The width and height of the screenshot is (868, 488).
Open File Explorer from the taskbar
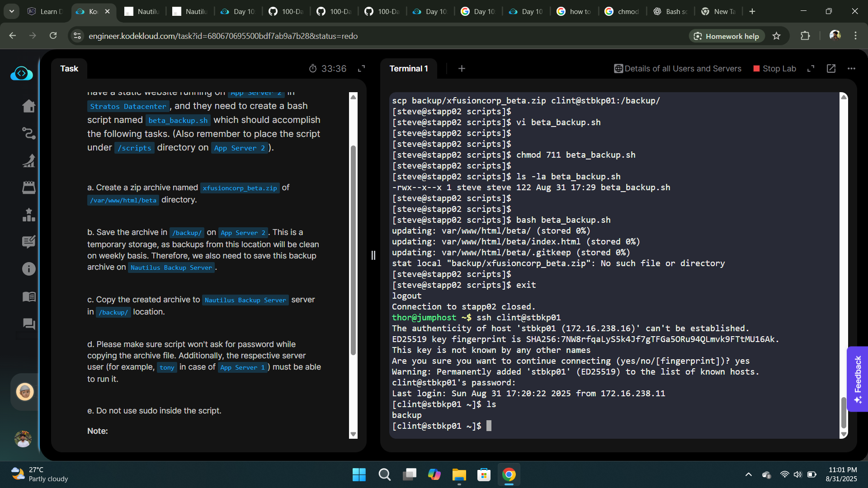click(x=459, y=474)
